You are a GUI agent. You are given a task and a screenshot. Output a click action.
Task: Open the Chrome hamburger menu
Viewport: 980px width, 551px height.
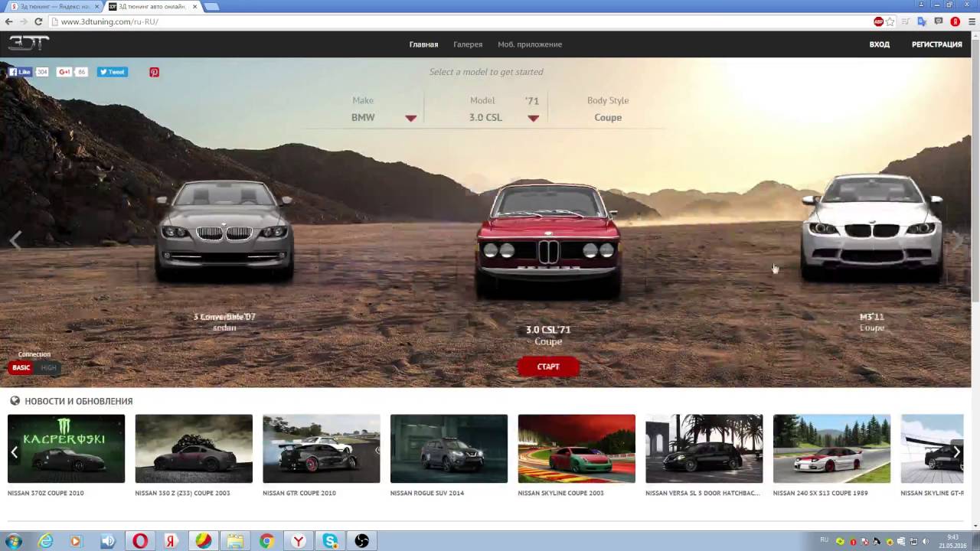pos(971,21)
